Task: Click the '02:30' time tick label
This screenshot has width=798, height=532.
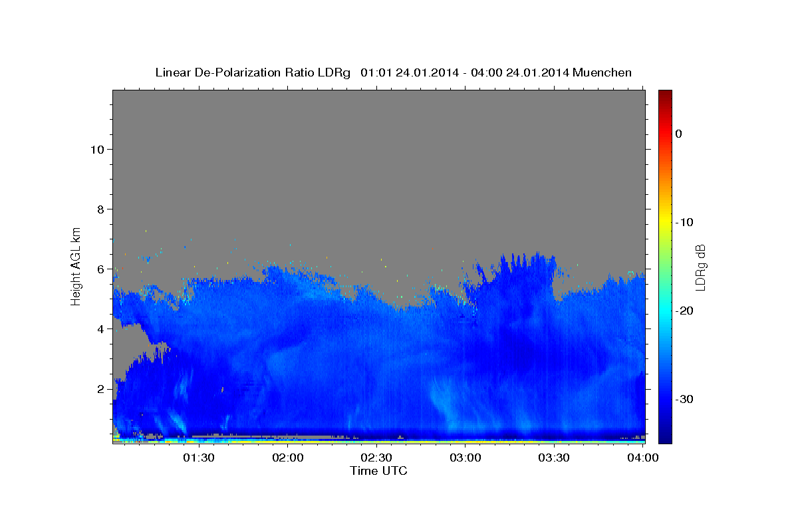Action: 376,458
